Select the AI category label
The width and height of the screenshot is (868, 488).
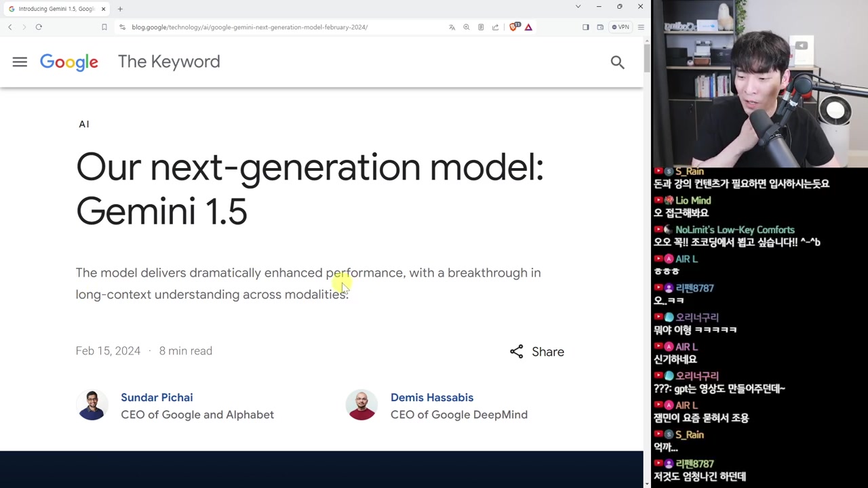pyautogui.click(x=84, y=124)
